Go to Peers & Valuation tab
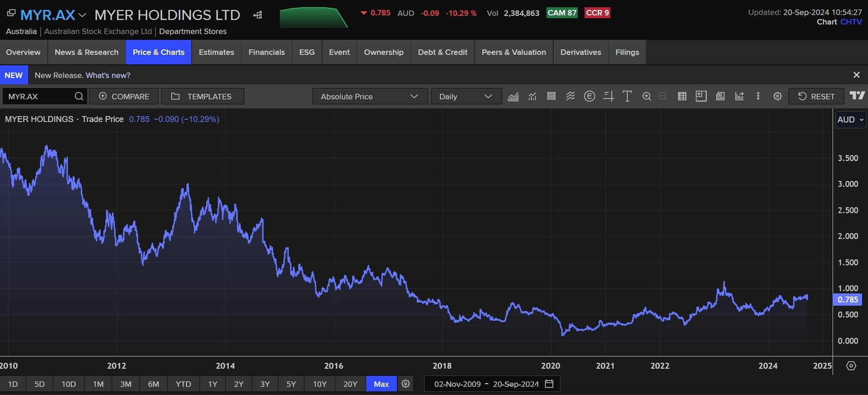The height and width of the screenshot is (395, 868). click(x=514, y=52)
